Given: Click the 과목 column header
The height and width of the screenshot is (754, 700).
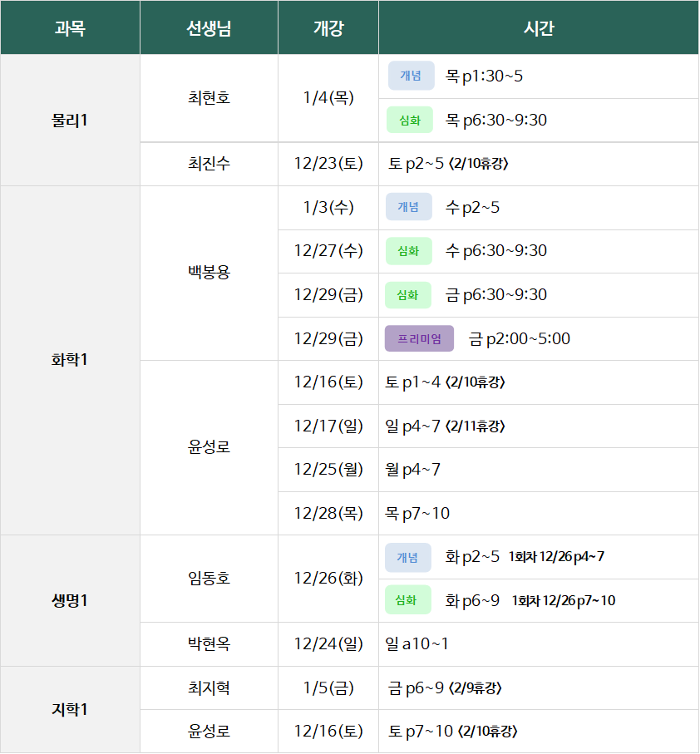Looking at the screenshot, I should [x=70, y=28].
